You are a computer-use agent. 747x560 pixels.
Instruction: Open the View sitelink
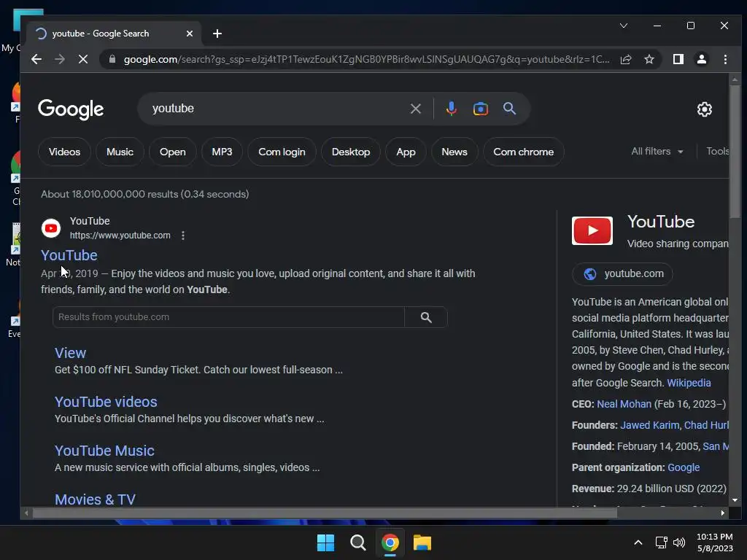pos(70,353)
